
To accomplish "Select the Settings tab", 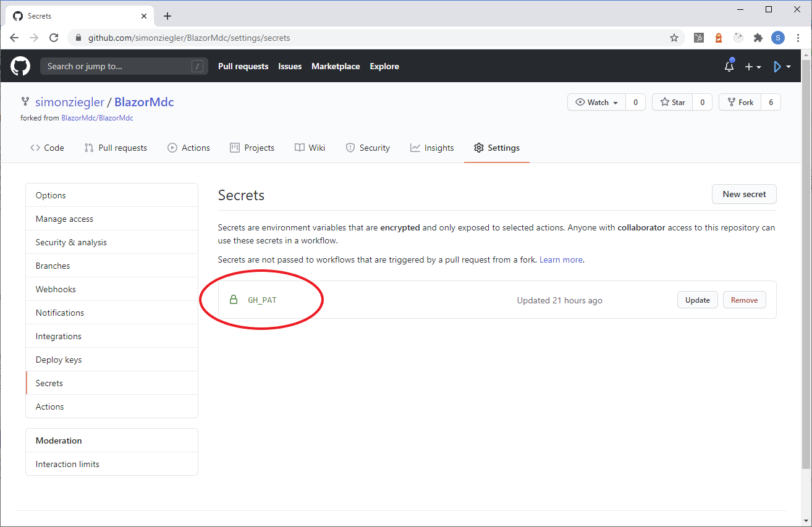I will [496, 148].
